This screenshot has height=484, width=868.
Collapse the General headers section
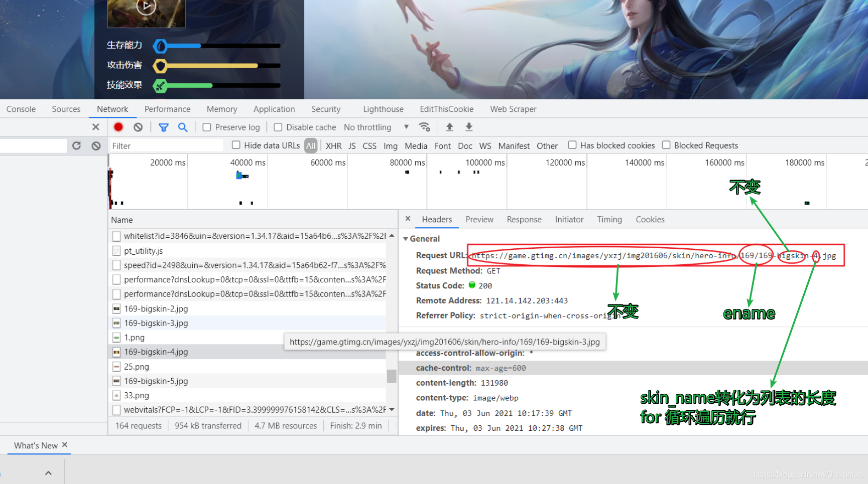tap(406, 239)
